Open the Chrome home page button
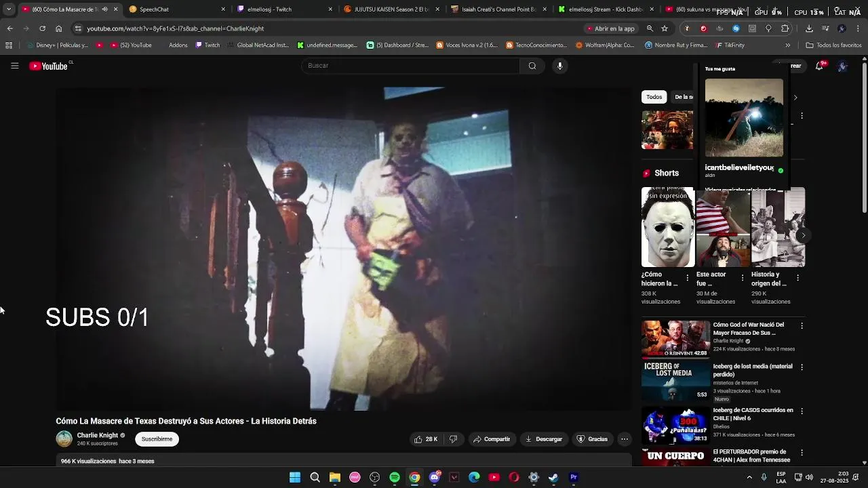This screenshot has height=488, width=868. coord(58,28)
